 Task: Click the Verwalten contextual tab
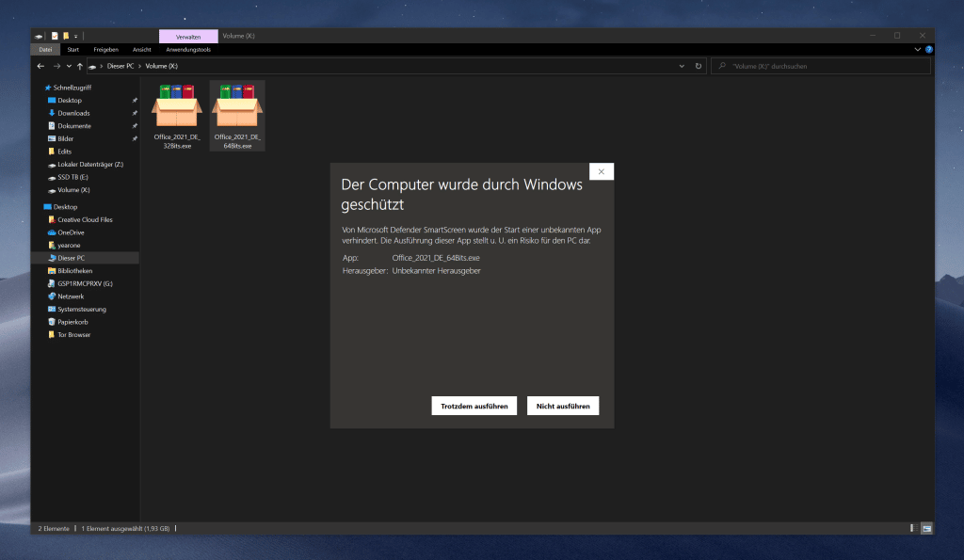(x=188, y=37)
